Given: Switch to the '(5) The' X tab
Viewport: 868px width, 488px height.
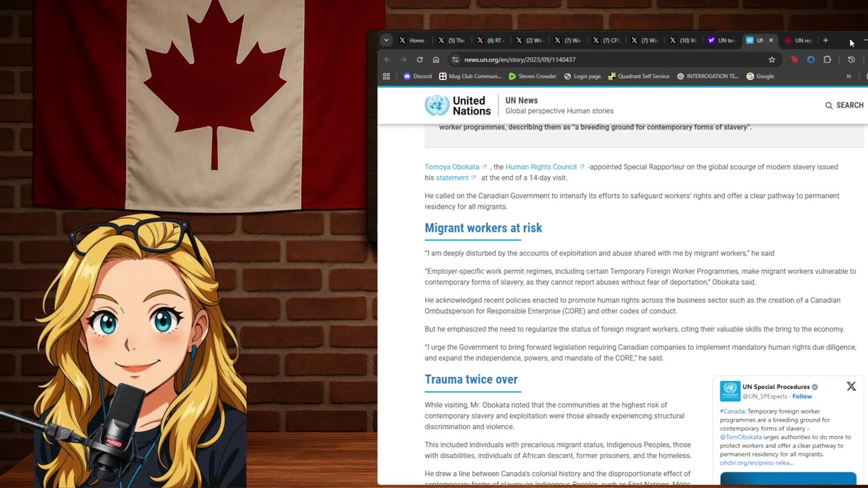Looking at the screenshot, I should point(451,40).
